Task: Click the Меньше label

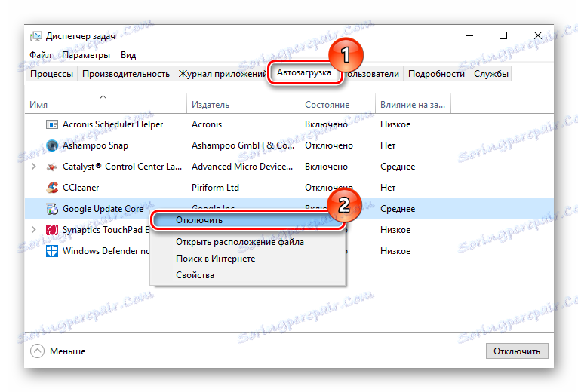Action: coord(67,351)
